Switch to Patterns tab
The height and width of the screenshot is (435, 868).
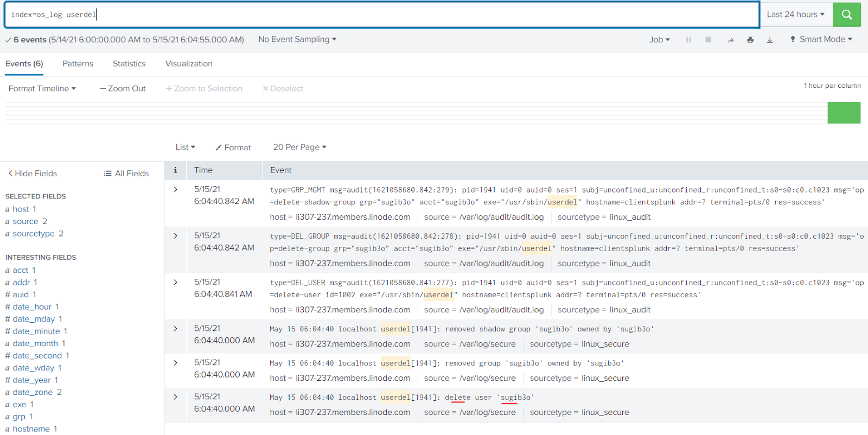[78, 63]
